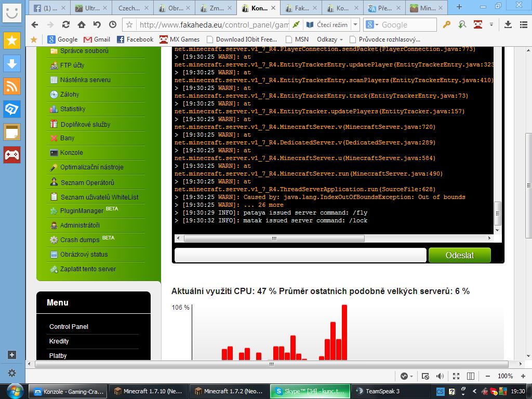This screenshot has height=399, width=532.
Task: Open the download manager arrow in the toolbar
Action: click(508, 24)
